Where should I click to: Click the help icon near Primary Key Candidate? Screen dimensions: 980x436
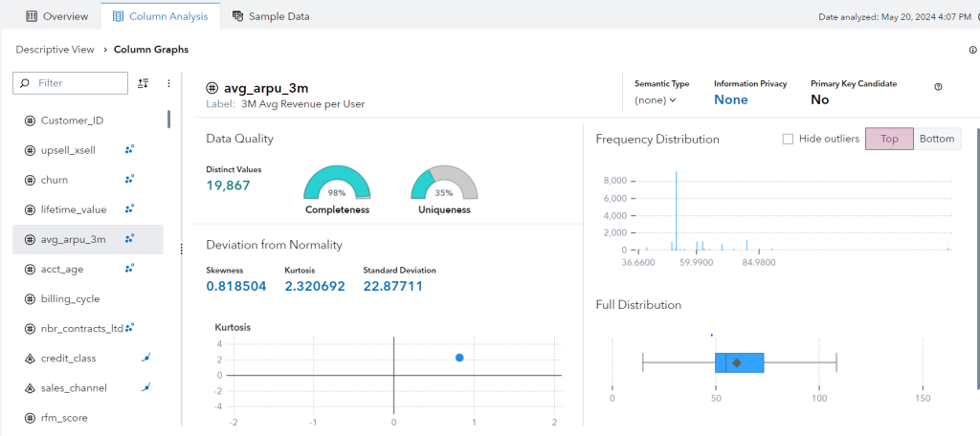click(938, 86)
